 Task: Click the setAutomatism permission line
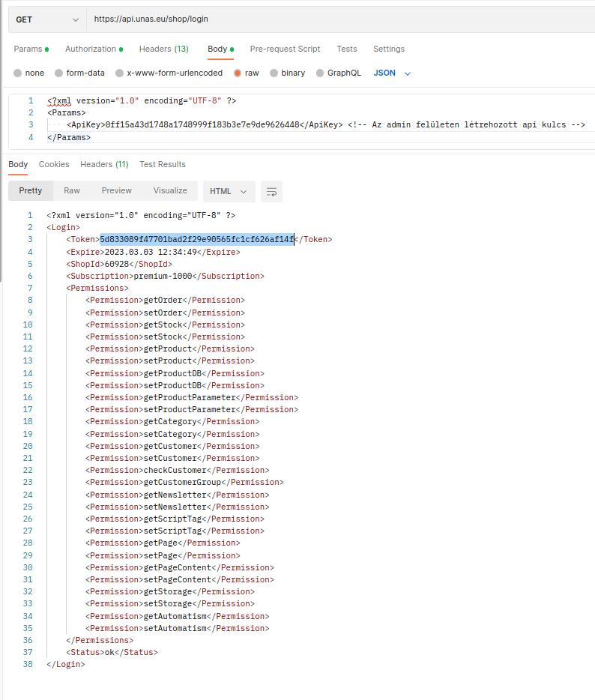(177, 629)
